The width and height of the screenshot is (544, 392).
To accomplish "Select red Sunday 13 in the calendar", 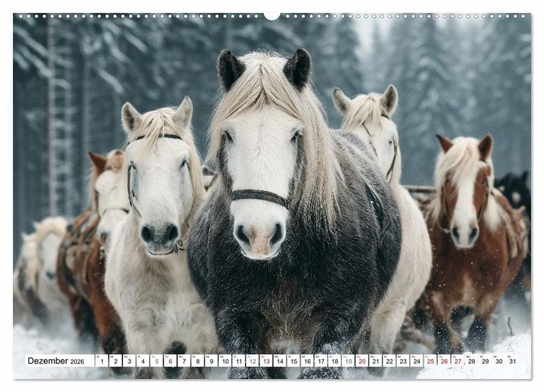I will click(x=266, y=361).
